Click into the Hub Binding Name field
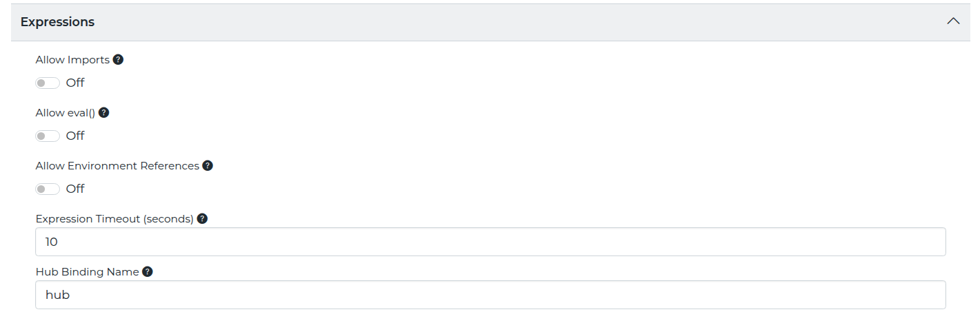The image size is (980, 323). coord(490,295)
